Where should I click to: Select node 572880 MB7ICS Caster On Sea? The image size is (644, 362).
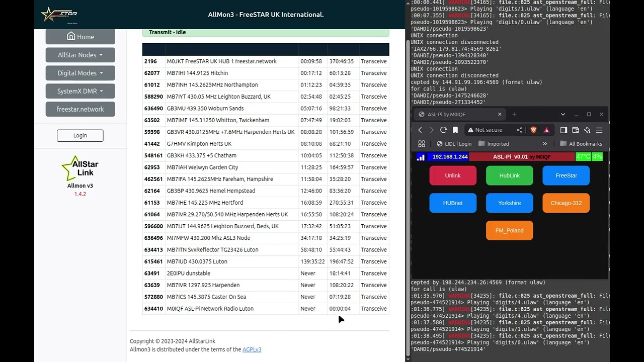(266, 297)
